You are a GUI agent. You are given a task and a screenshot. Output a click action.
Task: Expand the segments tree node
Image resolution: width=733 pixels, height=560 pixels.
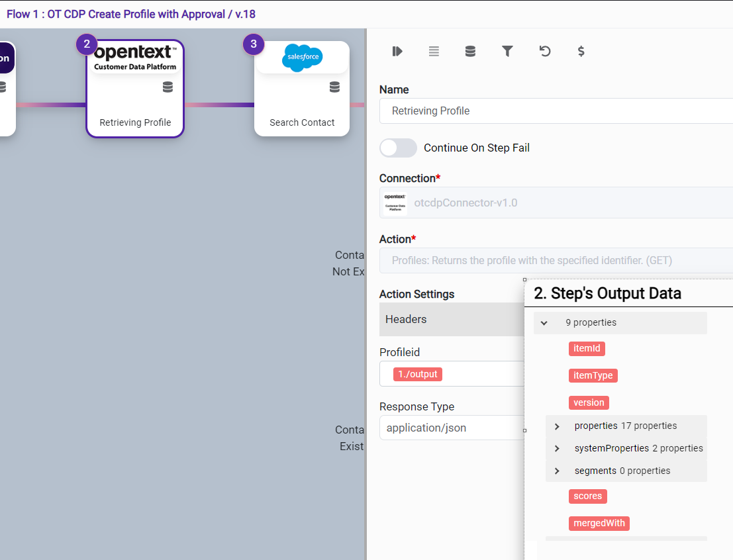557,471
